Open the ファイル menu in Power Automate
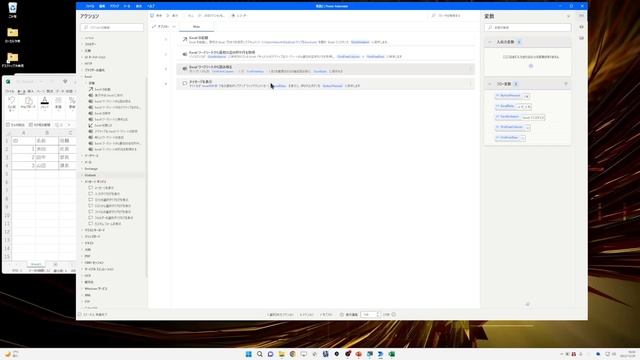 click(90, 6)
